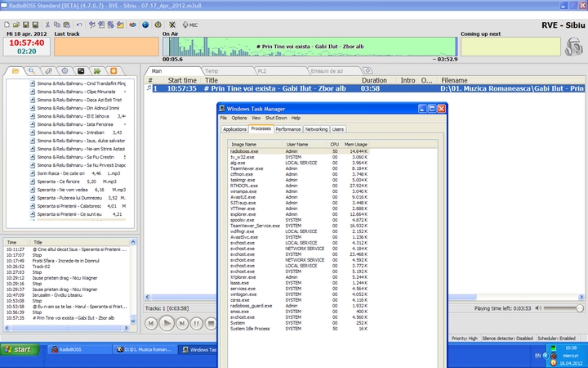Open the search magnifier sidebar tab
This screenshot has height=368, width=588.
(32, 70)
